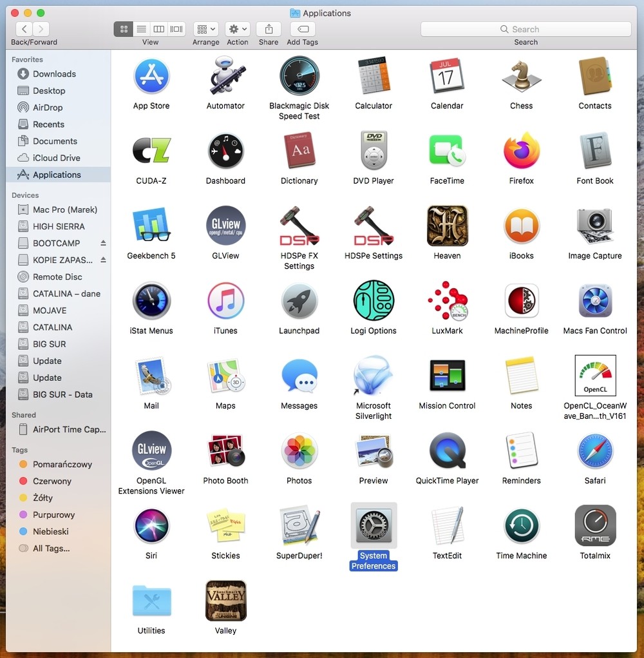The height and width of the screenshot is (658, 644).
Task: Select the Safari compass icon
Action: pos(595,451)
